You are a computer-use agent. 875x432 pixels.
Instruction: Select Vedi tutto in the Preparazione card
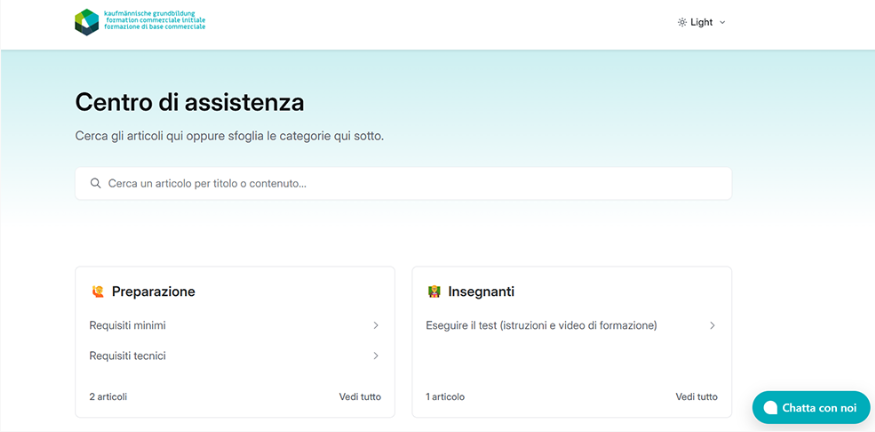[x=360, y=397]
